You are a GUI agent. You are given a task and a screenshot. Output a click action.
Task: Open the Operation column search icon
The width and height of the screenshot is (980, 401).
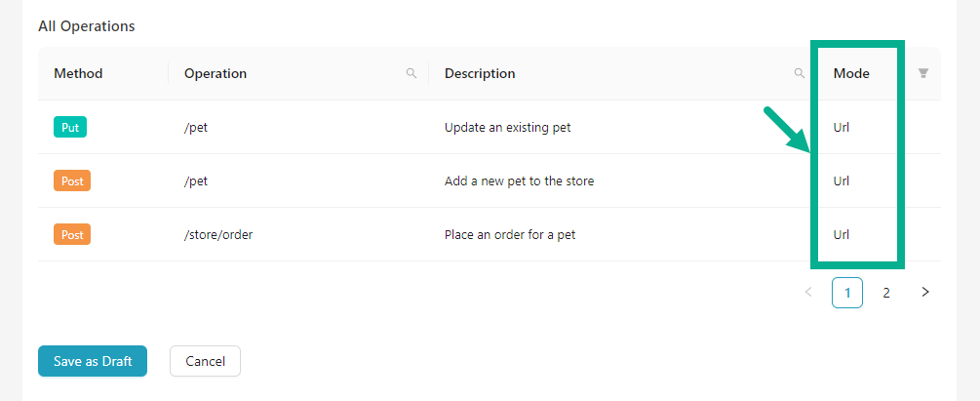[x=412, y=73]
